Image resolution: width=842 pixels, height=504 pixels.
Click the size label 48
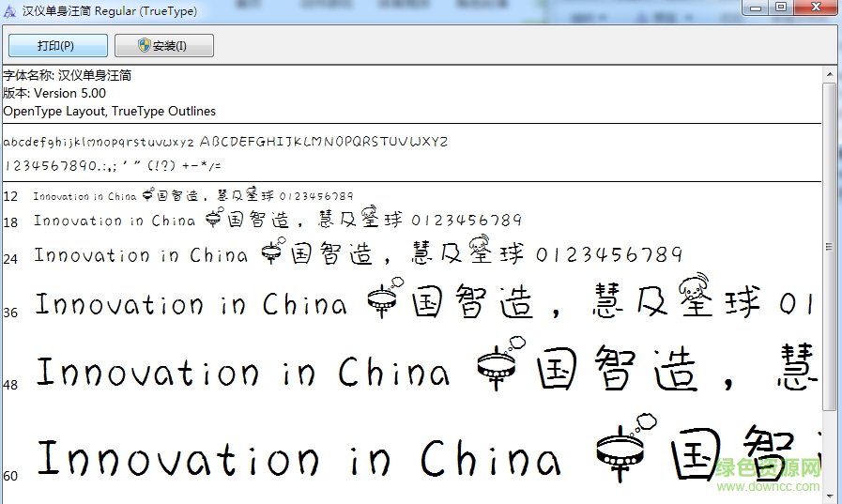coord(10,385)
